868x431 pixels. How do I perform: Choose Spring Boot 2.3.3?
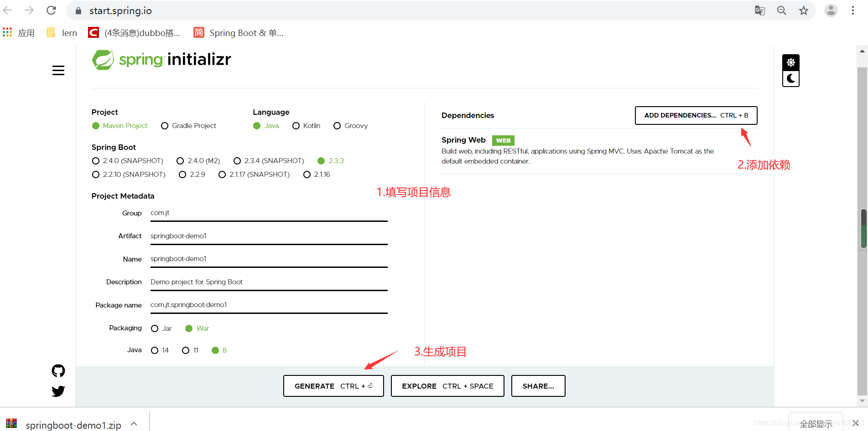331,161
